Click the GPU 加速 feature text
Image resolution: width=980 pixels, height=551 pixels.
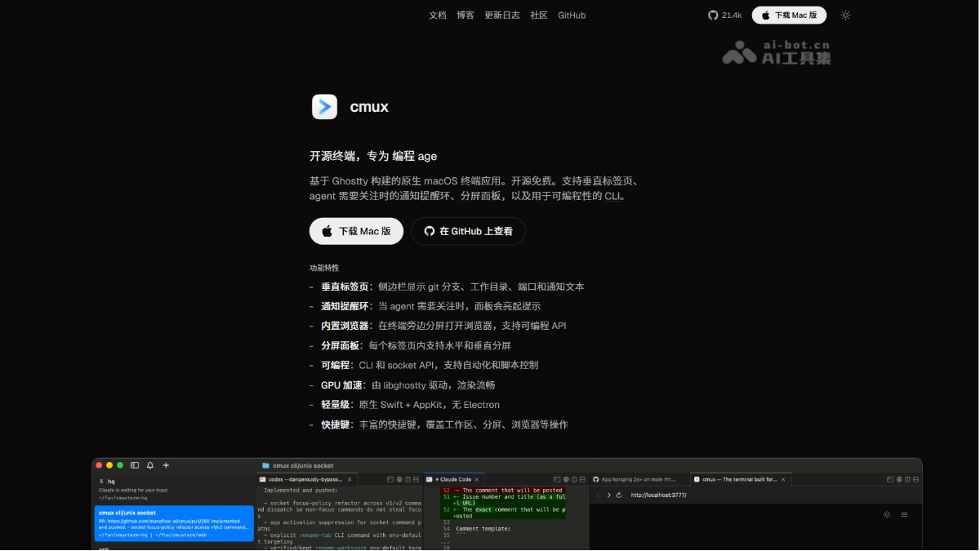(341, 385)
